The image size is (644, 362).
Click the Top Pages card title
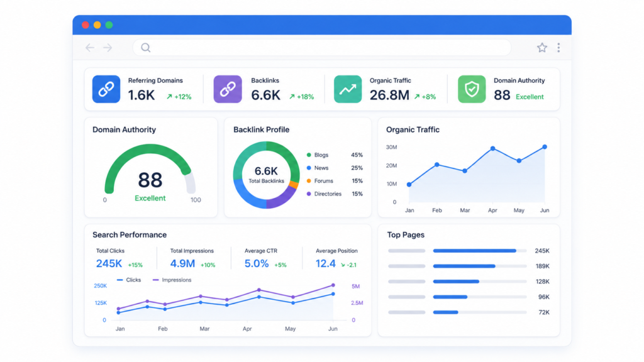[x=406, y=235]
